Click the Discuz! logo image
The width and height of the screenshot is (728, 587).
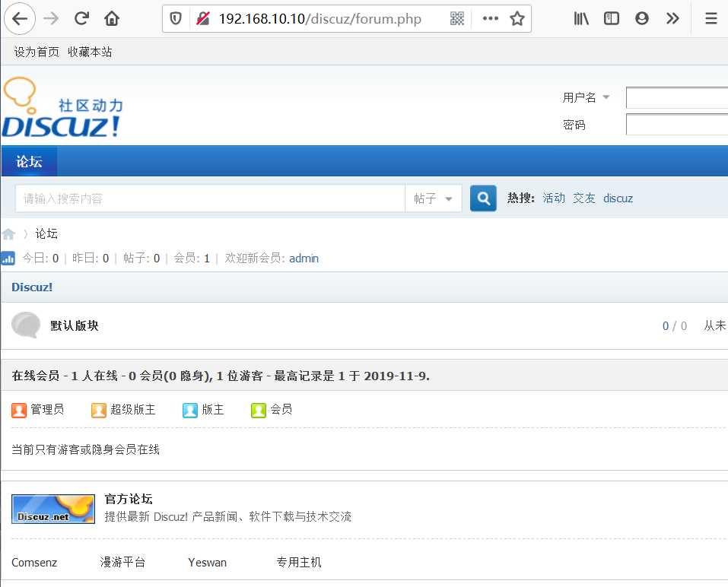point(62,108)
